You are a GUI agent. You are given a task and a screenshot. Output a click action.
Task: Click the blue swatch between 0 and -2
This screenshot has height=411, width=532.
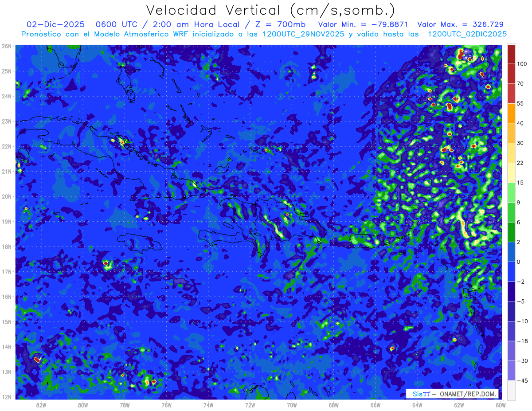511,272
